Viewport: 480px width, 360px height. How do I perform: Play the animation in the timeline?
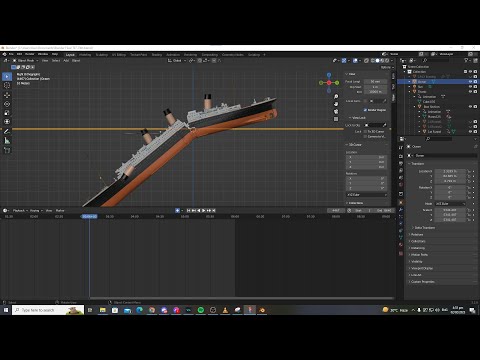pos(204,210)
